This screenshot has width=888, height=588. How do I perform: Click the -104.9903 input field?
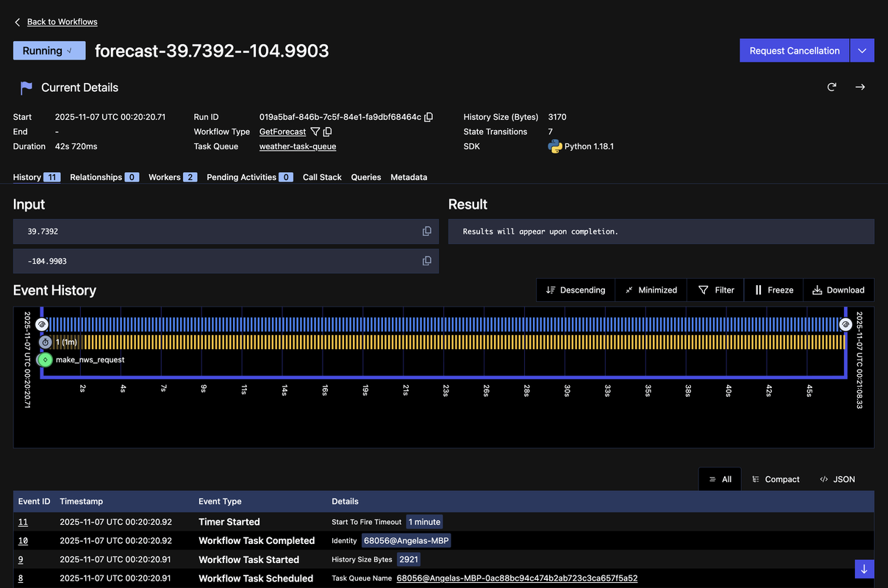tap(226, 261)
